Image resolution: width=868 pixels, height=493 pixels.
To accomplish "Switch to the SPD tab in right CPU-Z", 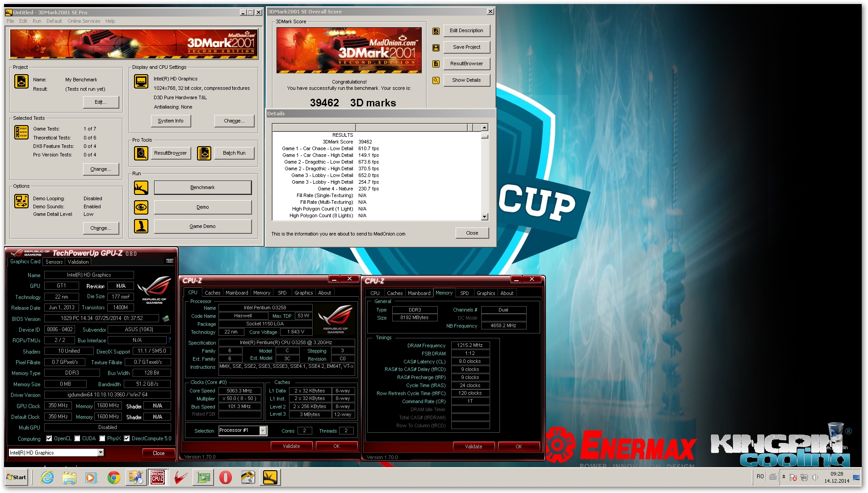I will (465, 293).
